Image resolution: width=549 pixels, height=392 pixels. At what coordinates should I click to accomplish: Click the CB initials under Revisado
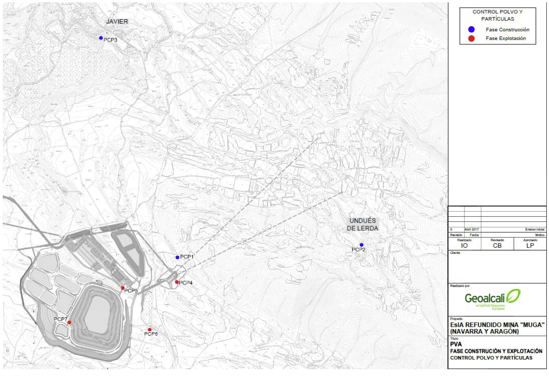click(x=497, y=246)
